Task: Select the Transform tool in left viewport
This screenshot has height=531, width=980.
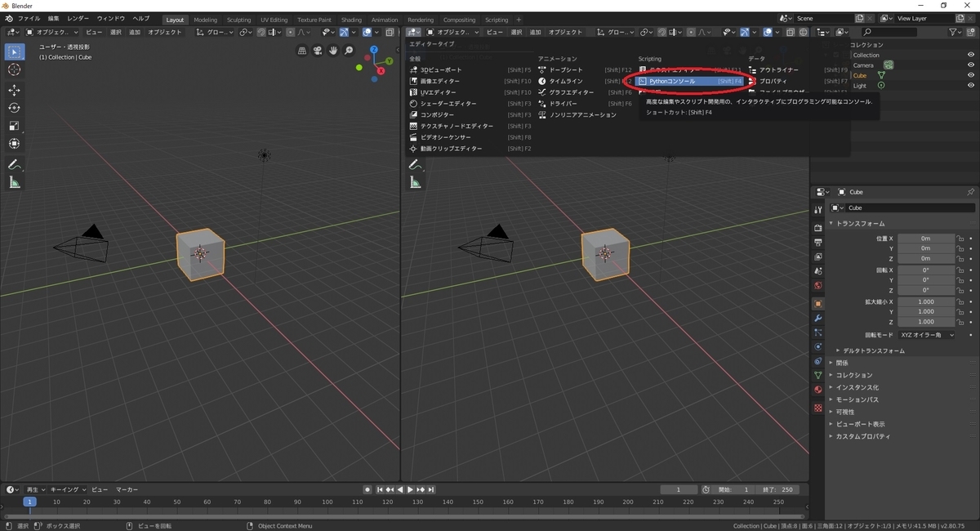Action: 14,144
